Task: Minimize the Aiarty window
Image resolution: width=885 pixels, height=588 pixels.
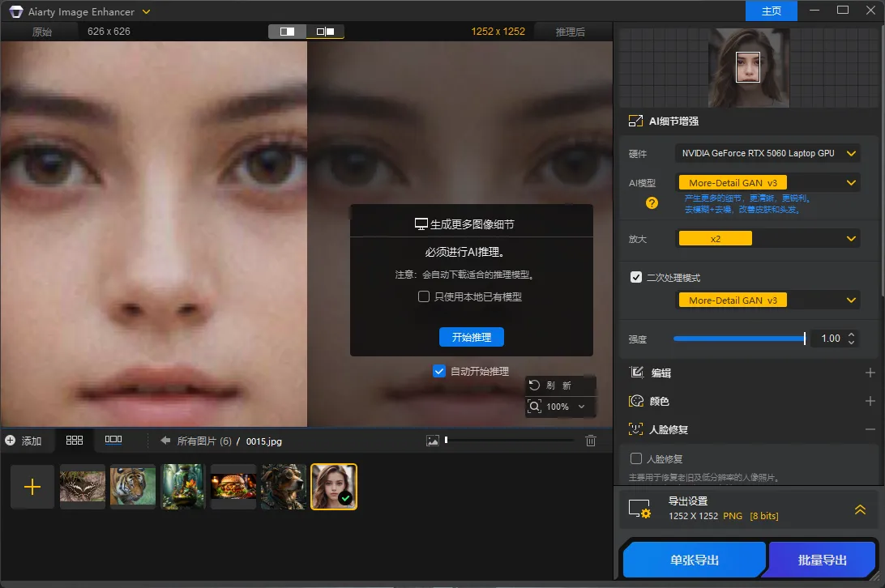Action: tap(814, 11)
